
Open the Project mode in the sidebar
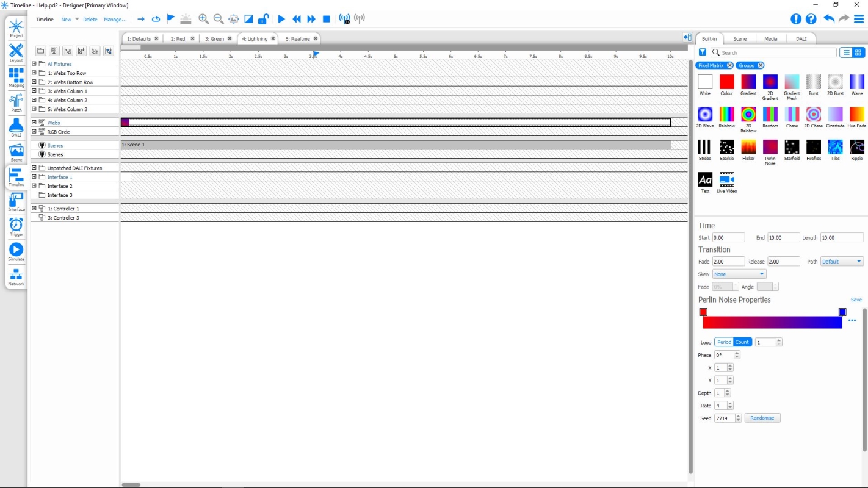16,28
